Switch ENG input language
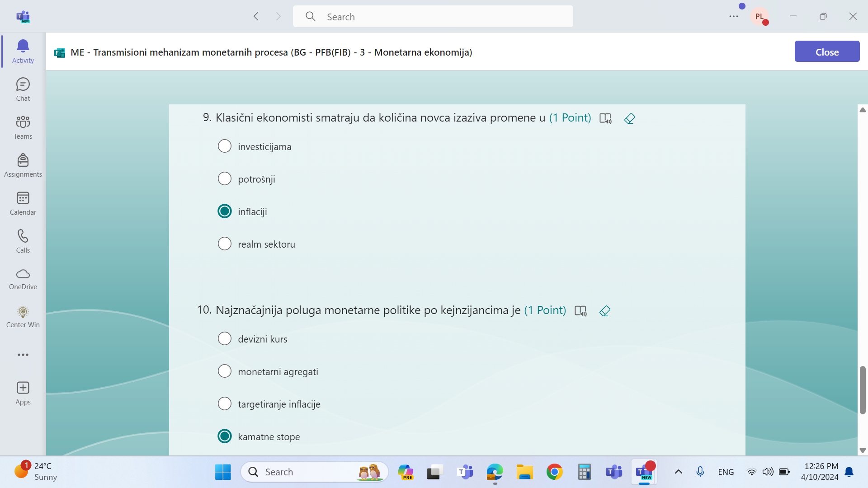Image resolution: width=868 pixels, height=488 pixels. pyautogui.click(x=726, y=472)
